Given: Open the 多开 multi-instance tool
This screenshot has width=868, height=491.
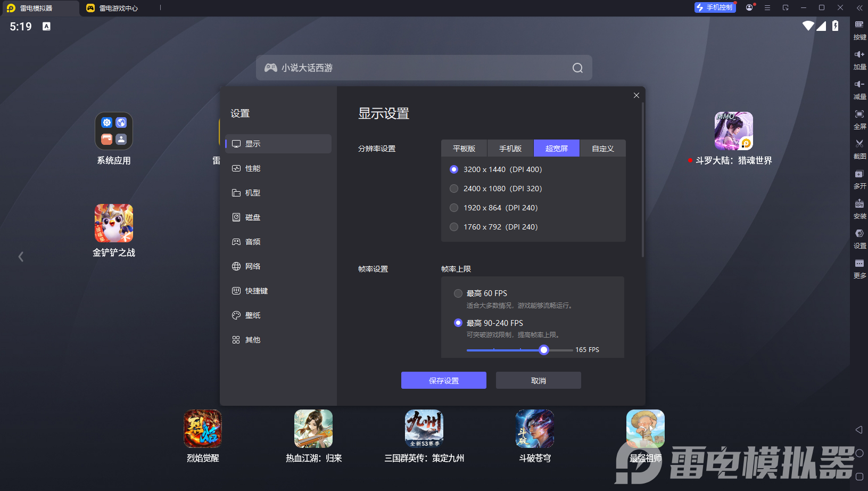Looking at the screenshot, I should (x=859, y=179).
